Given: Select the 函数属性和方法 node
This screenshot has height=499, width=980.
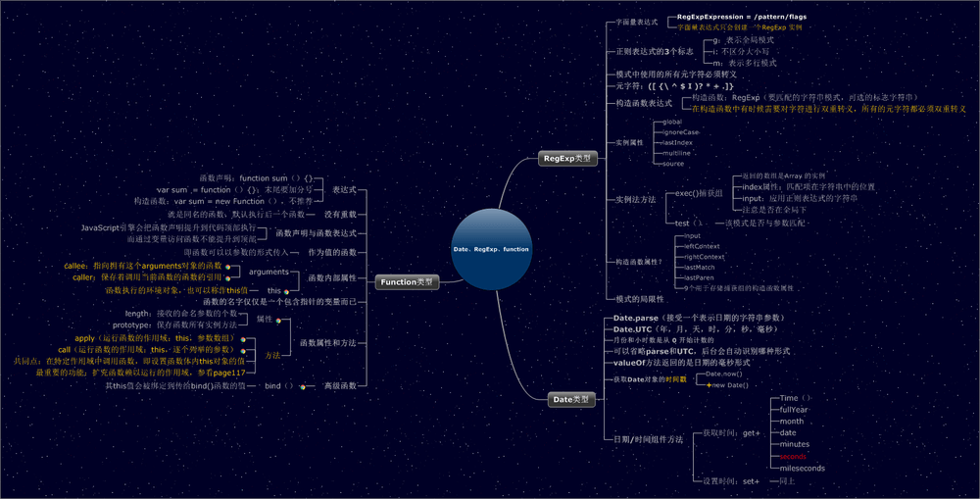Looking at the screenshot, I should point(328,343).
